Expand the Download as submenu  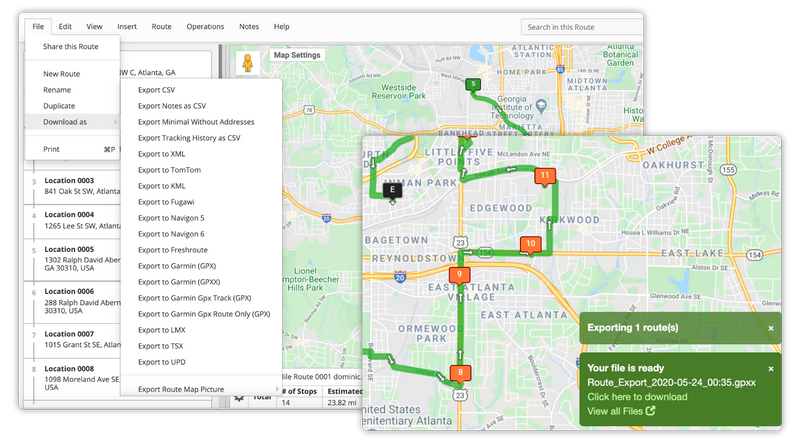(x=72, y=122)
